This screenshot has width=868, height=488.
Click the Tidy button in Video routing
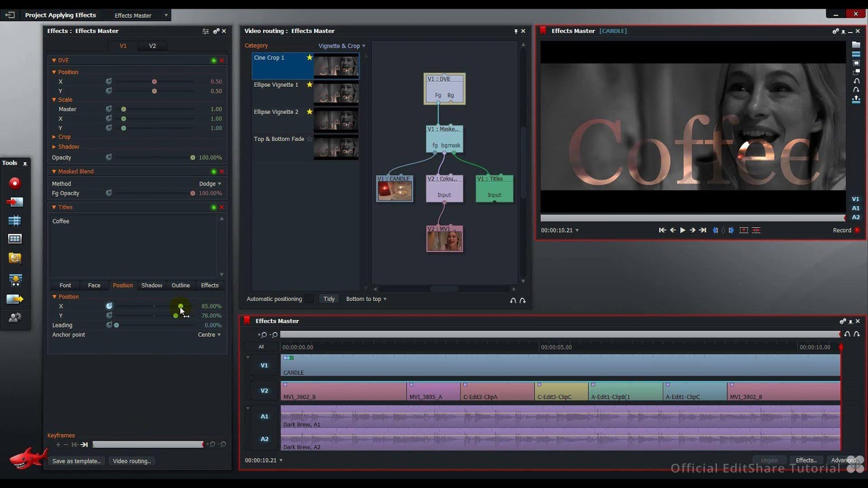tap(329, 299)
